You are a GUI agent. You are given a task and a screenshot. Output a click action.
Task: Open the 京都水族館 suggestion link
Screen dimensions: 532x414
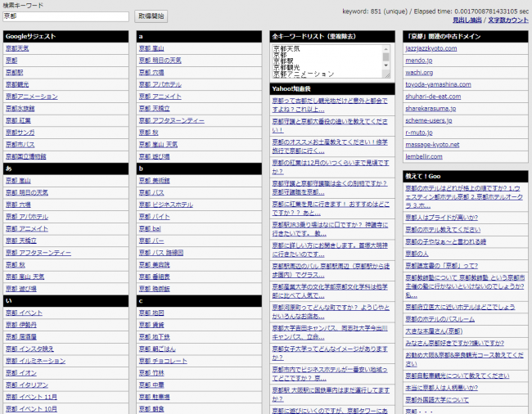click(x=20, y=109)
